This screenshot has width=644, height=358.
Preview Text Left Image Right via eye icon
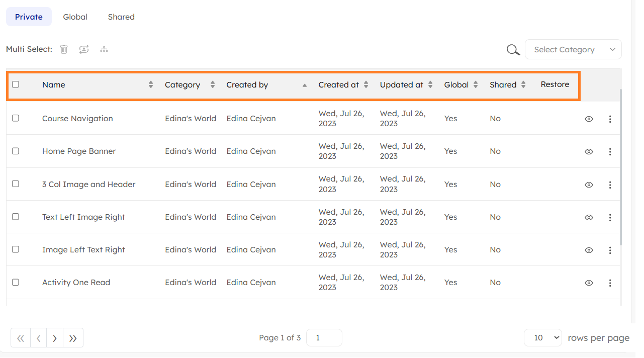tap(589, 218)
